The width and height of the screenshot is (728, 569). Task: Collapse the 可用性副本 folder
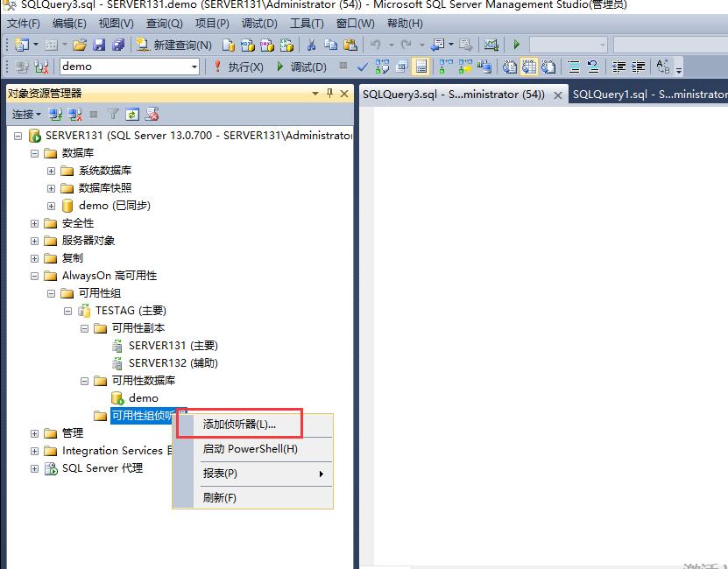coord(84,328)
